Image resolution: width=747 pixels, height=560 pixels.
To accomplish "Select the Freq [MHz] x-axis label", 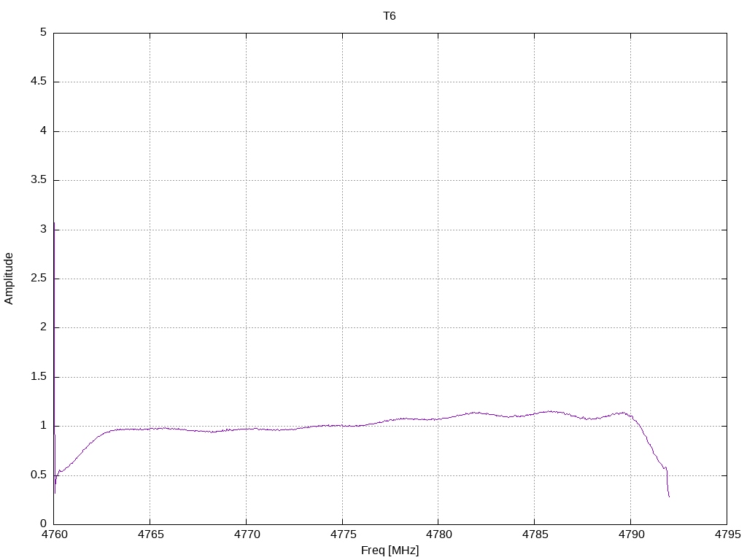I will click(x=390, y=551).
